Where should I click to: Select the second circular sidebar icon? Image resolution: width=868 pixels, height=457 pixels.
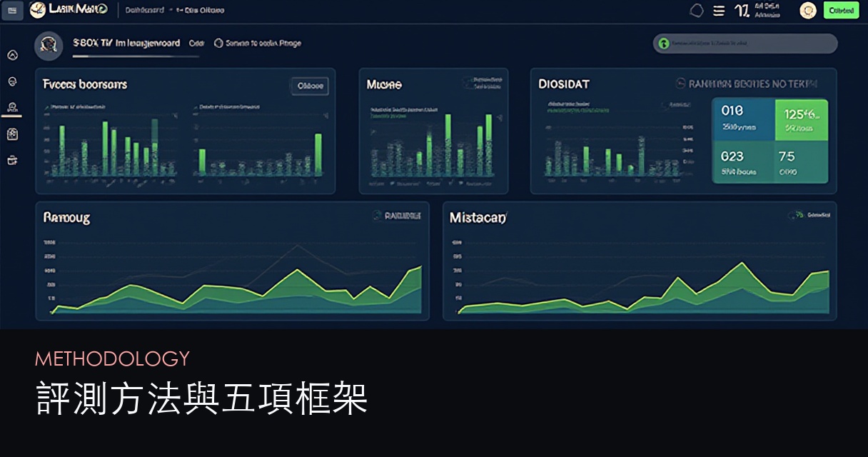pyautogui.click(x=12, y=81)
